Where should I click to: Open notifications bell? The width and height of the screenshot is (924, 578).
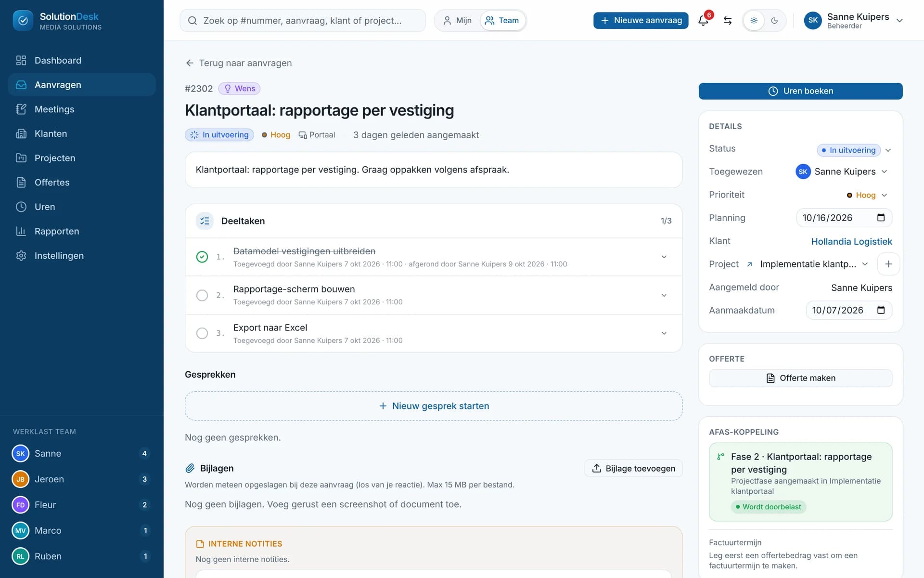(x=703, y=20)
